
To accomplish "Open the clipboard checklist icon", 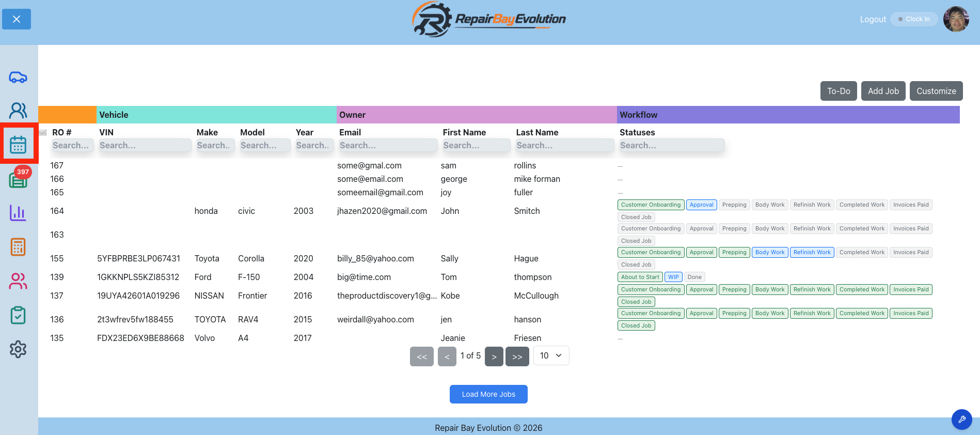I will pos(18,315).
